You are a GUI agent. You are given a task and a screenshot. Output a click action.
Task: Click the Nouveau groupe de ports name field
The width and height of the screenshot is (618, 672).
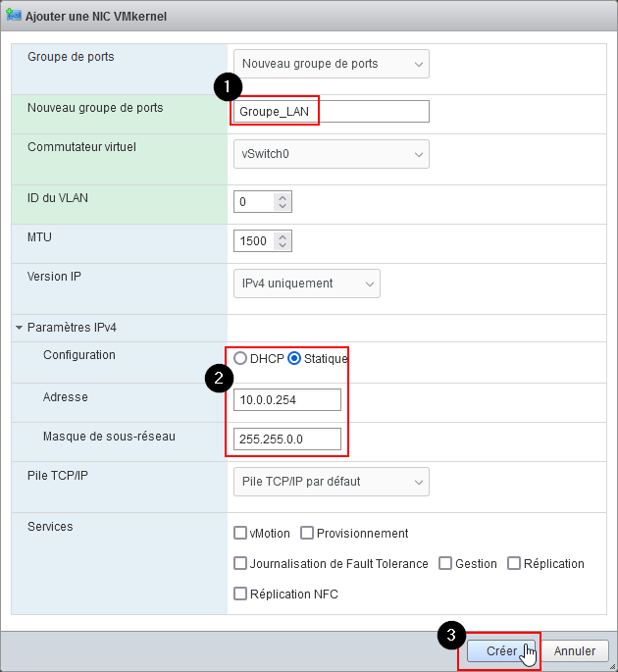(331, 112)
